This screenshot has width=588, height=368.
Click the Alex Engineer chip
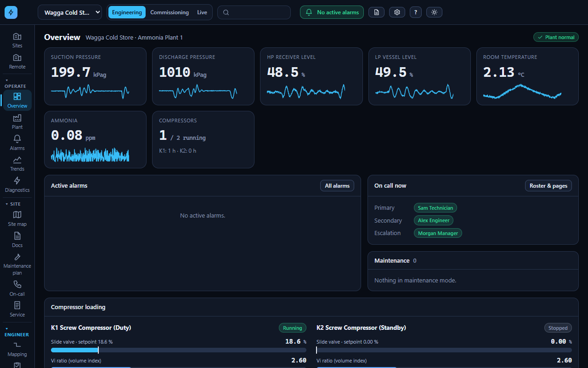pos(434,220)
